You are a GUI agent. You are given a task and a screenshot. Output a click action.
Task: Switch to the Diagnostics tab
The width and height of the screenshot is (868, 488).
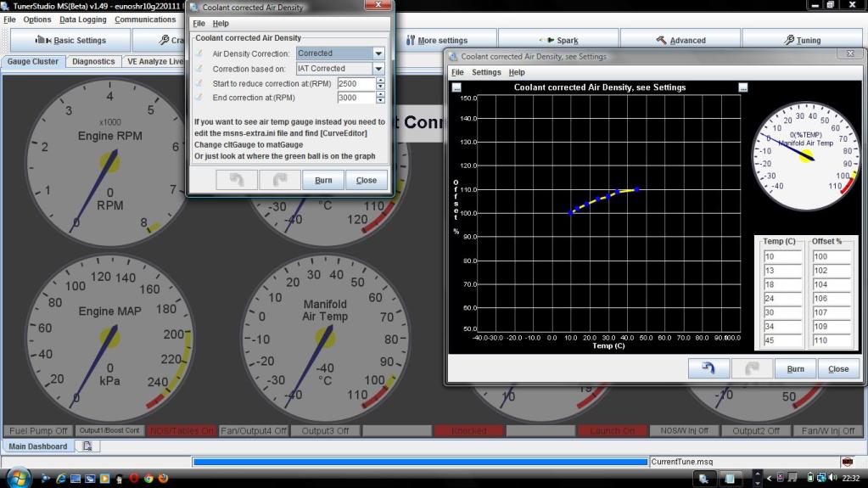pyautogui.click(x=93, y=62)
